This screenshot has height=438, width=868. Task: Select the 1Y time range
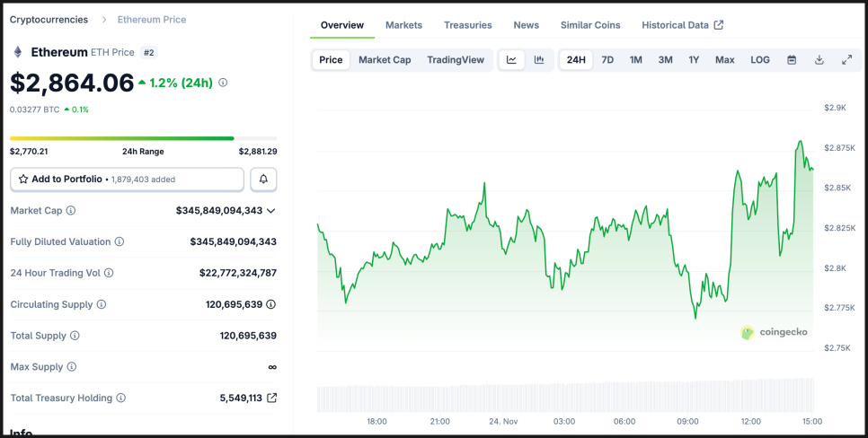(x=694, y=60)
